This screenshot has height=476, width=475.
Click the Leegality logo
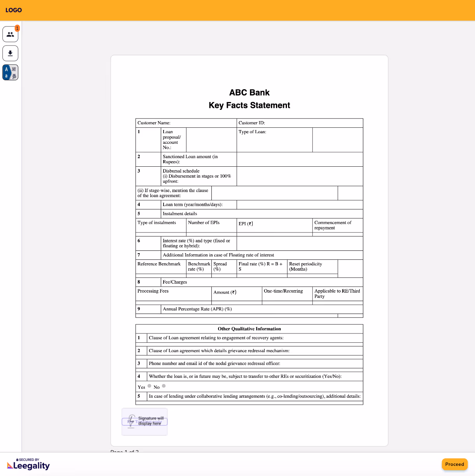pos(28,464)
